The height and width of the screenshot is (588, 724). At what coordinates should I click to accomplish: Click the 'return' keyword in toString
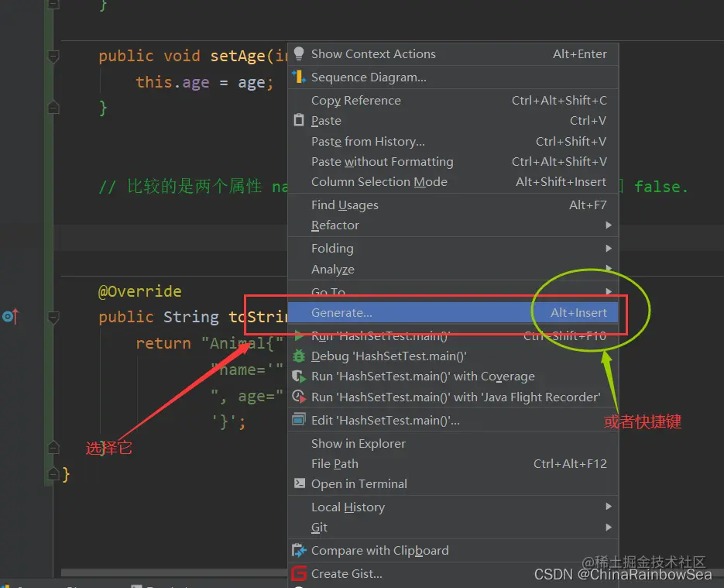163,343
